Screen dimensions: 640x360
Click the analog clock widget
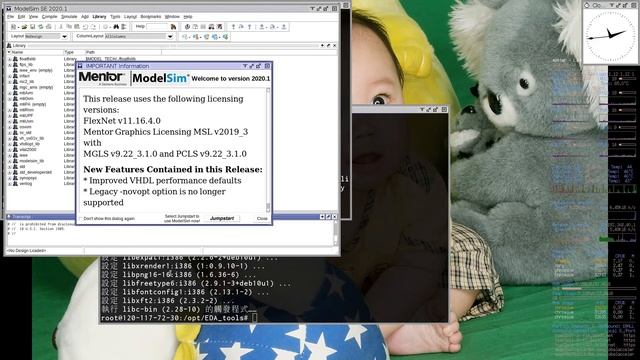pos(610,36)
